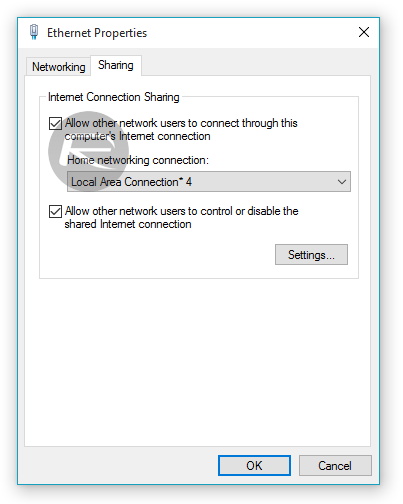Image resolution: width=403 pixels, height=504 pixels.
Task: Click the 'shared Internet connection' label text
Action: (x=128, y=224)
